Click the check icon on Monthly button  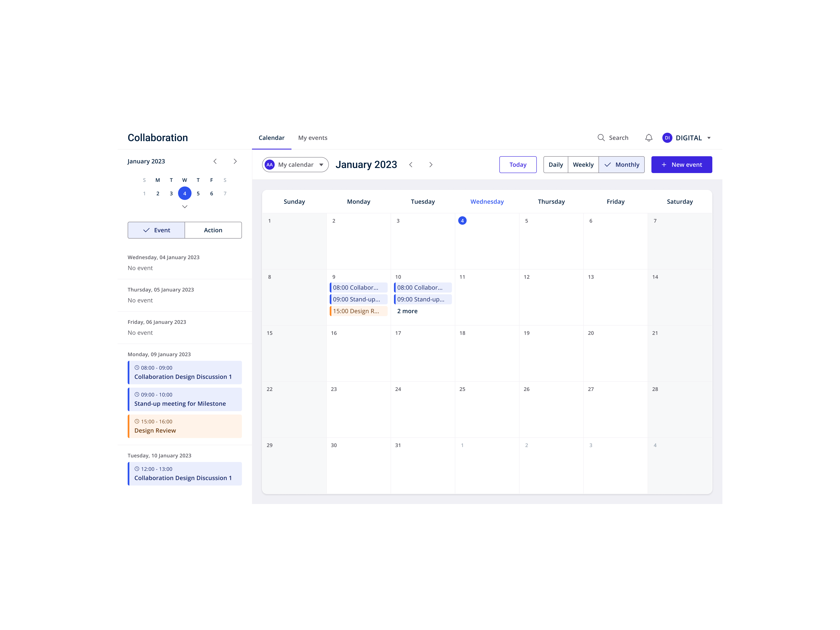pyautogui.click(x=608, y=164)
